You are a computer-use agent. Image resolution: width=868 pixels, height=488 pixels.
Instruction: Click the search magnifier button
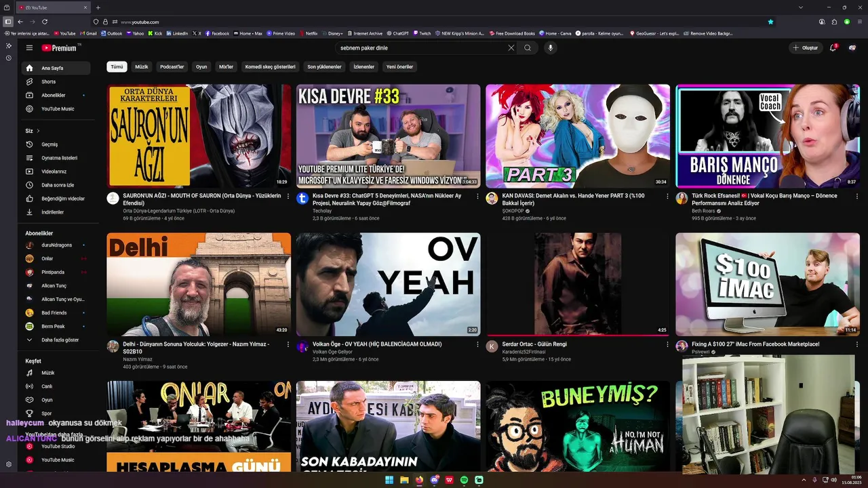click(x=528, y=48)
